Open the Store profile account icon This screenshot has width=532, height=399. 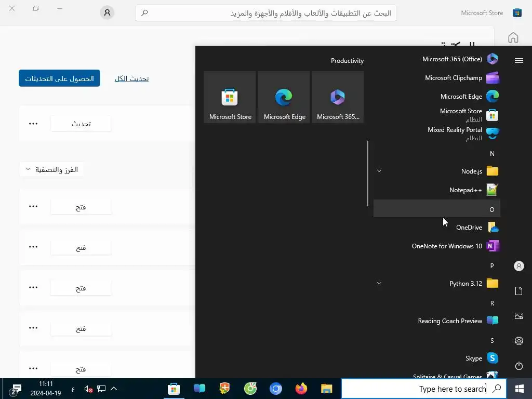[107, 12]
